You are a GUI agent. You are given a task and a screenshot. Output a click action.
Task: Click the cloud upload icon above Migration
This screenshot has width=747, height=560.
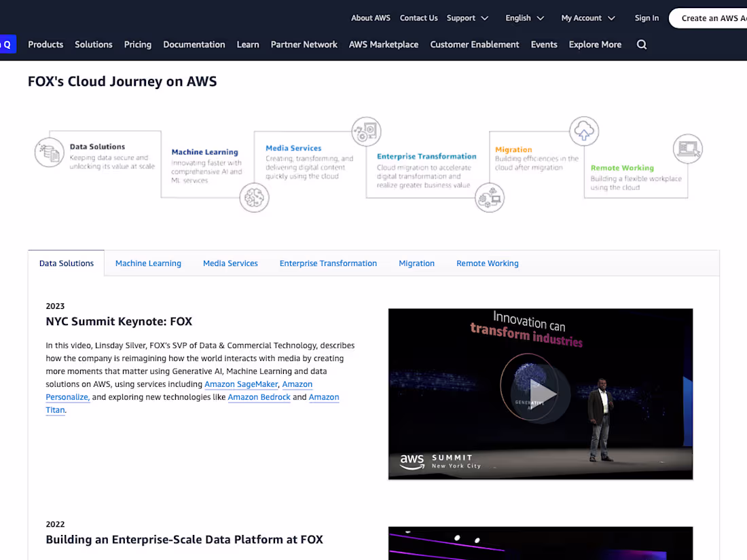[x=584, y=131]
